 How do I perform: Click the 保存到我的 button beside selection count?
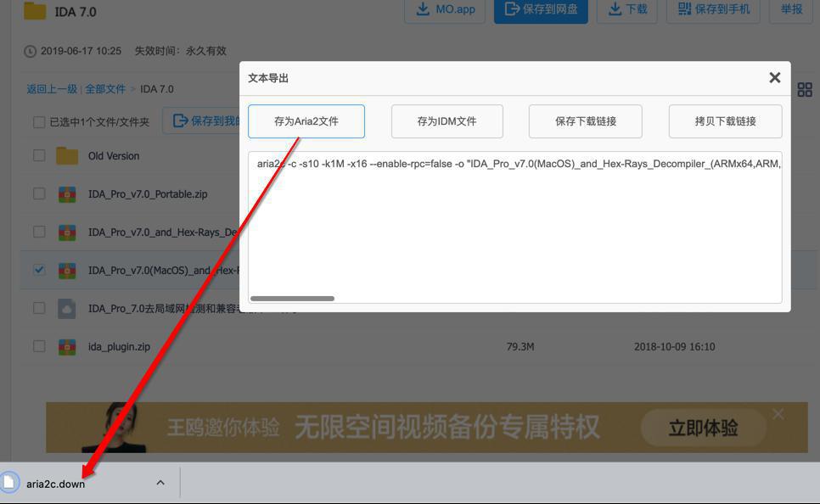pyautogui.click(x=201, y=120)
